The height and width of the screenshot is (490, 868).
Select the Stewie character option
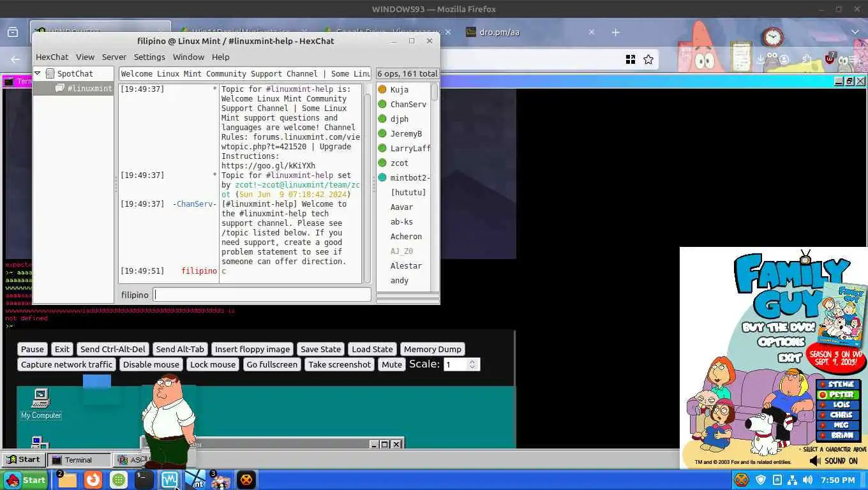839,384
